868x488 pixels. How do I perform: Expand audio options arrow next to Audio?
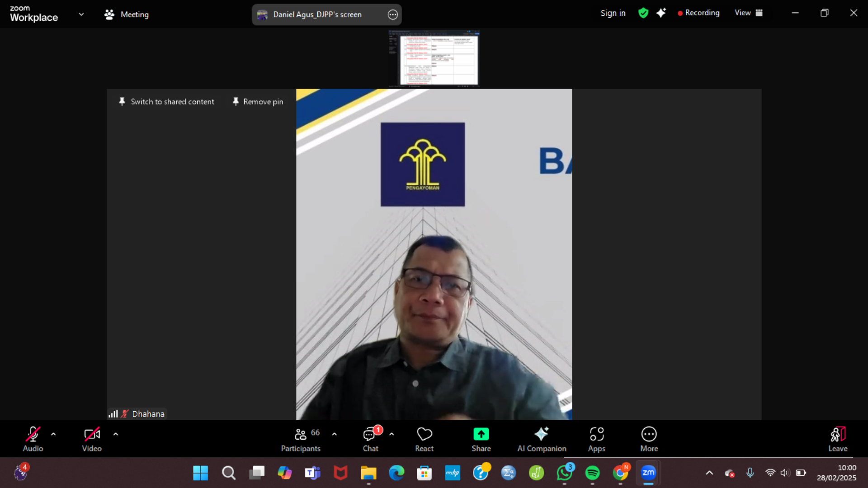[x=53, y=434]
